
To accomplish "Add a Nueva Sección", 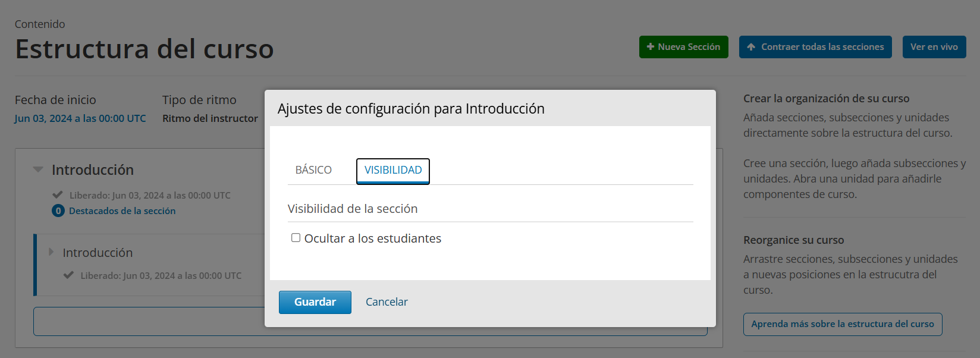I will (x=684, y=47).
